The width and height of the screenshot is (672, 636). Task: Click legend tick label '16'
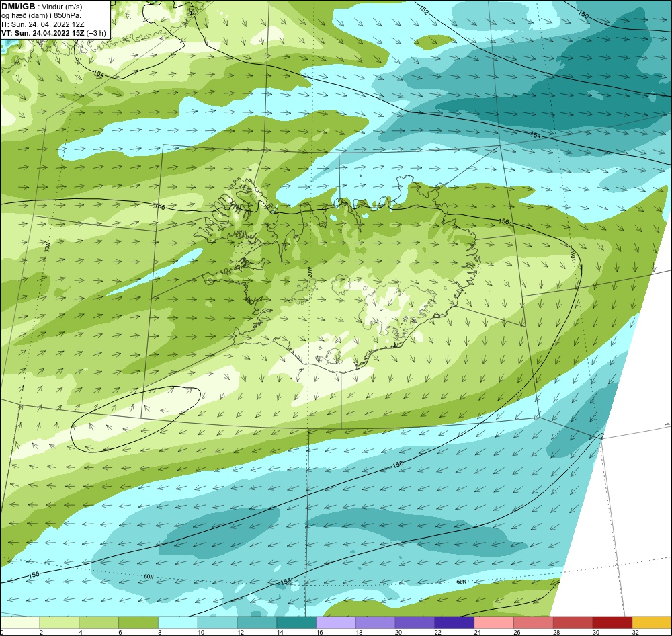(319, 632)
